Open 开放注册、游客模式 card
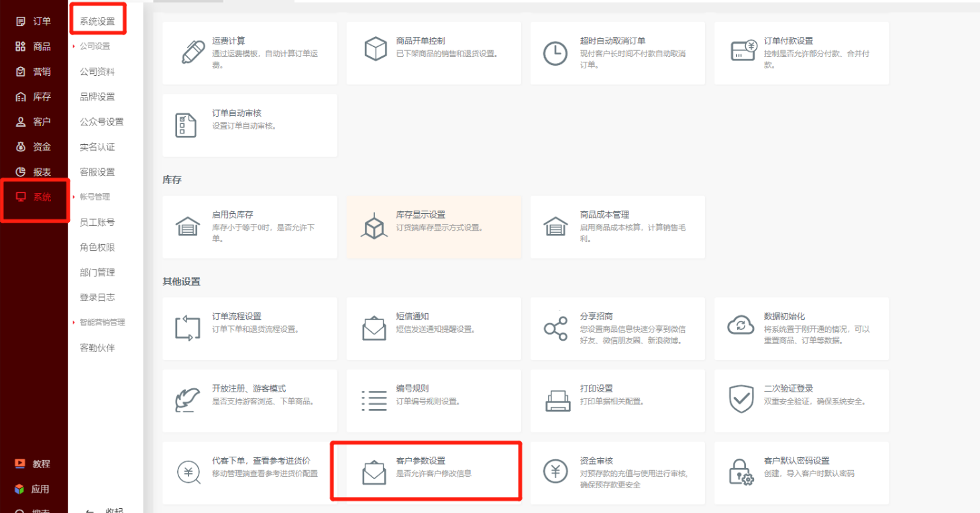This screenshot has width=980, height=513. coord(250,400)
